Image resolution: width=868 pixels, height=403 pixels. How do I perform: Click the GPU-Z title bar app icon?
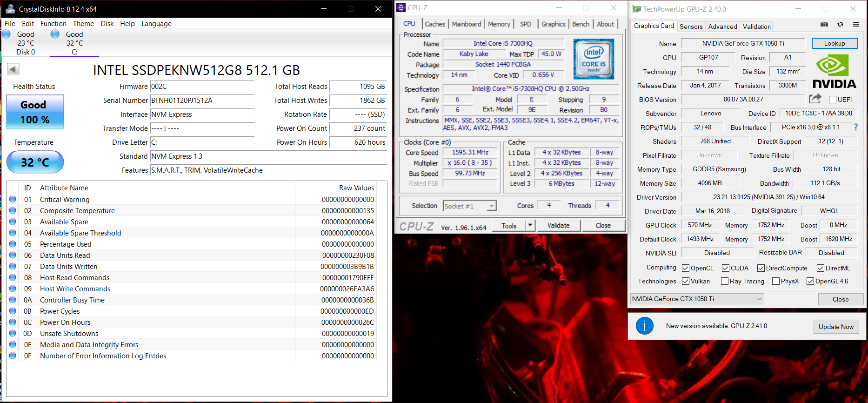click(636, 9)
